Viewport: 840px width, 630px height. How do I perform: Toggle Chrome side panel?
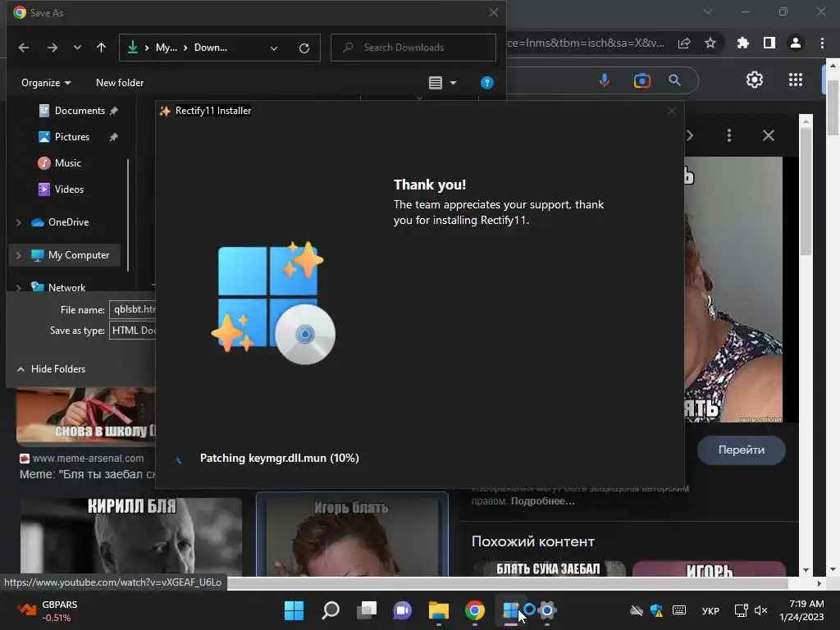click(769, 43)
